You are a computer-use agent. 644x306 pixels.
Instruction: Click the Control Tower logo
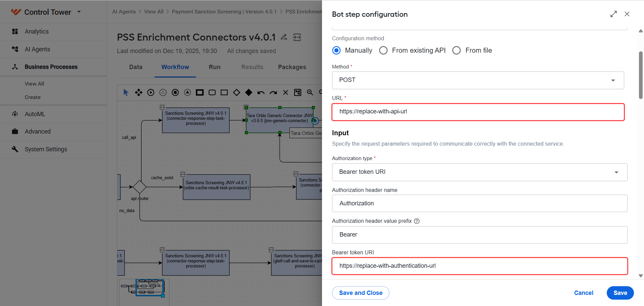coord(16,12)
